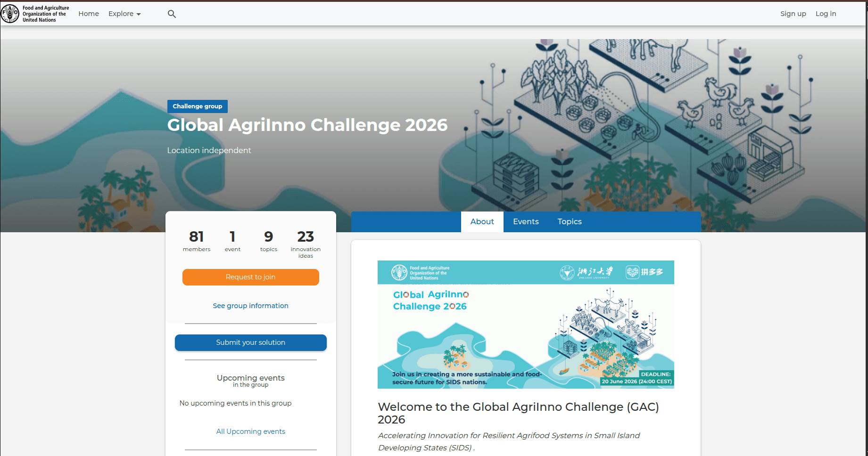
Task: Click the Location independent text
Action: [209, 150]
